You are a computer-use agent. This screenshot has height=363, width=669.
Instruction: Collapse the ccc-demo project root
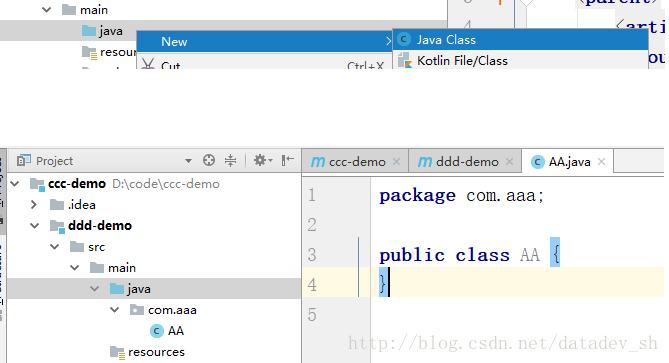[15, 184]
